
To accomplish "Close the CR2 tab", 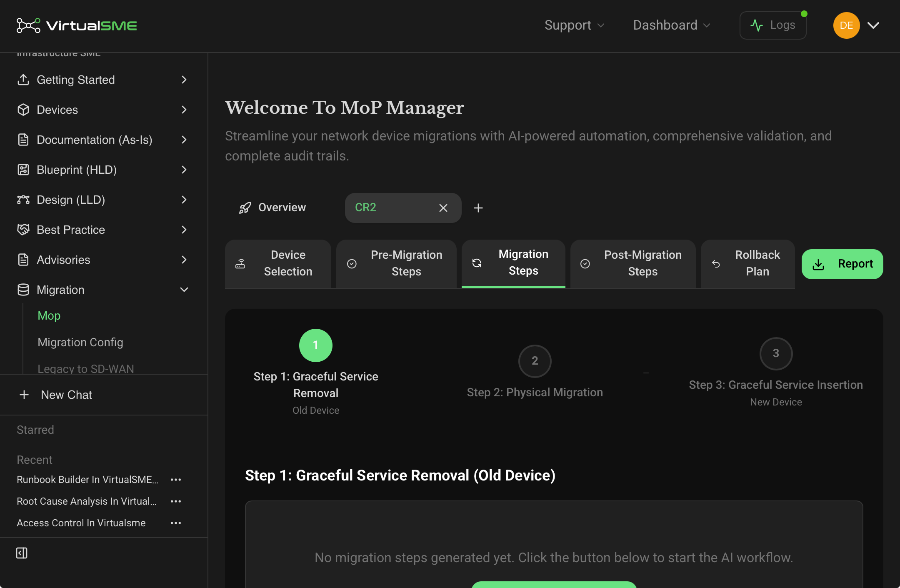I will [443, 208].
